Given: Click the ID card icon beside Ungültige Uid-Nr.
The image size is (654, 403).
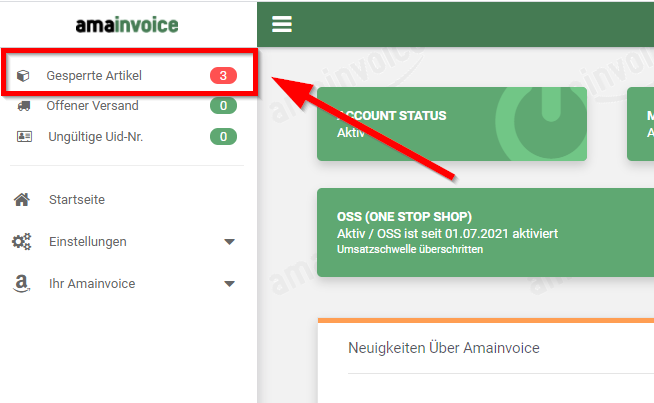Looking at the screenshot, I should tap(24, 136).
